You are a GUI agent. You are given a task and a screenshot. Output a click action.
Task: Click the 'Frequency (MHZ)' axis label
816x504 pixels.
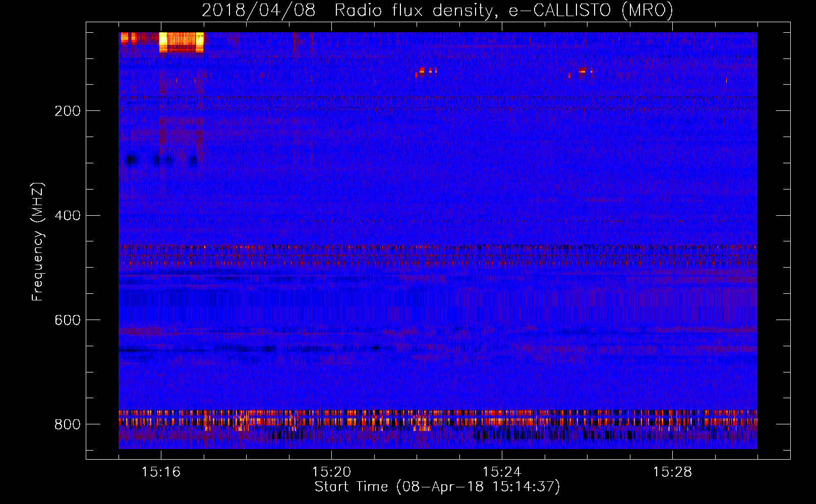(38, 242)
